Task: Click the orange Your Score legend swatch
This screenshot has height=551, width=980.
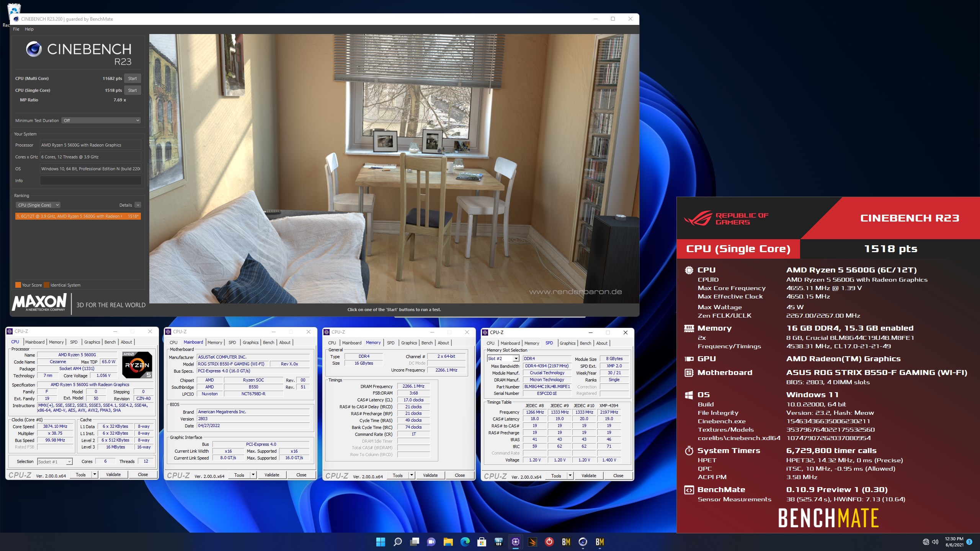Action: [18, 285]
